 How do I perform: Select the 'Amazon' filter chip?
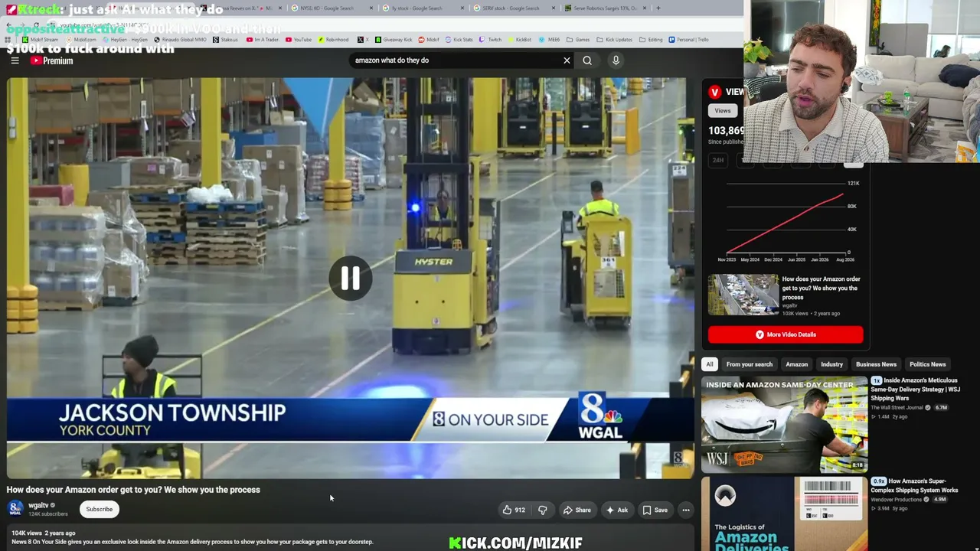[x=797, y=364]
